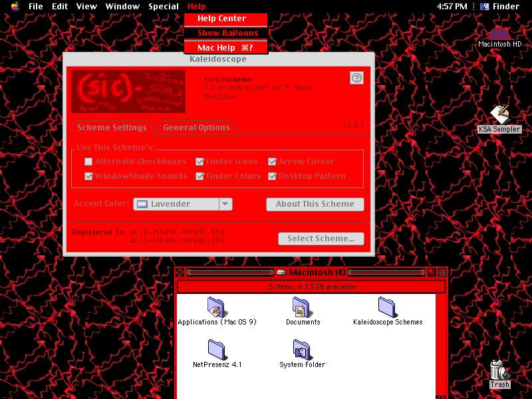Switch to the Scheme Settings tab
532x399 pixels.
(x=112, y=128)
